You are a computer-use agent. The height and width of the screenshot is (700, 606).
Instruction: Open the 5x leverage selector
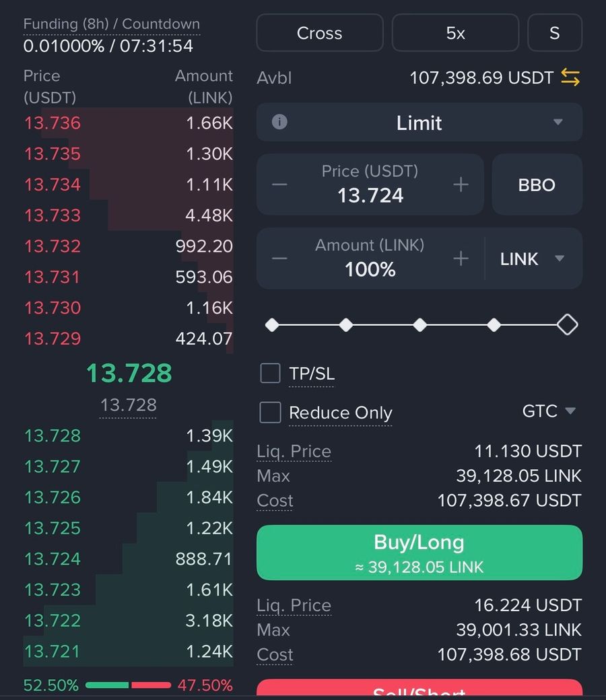[x=455, y=33]
